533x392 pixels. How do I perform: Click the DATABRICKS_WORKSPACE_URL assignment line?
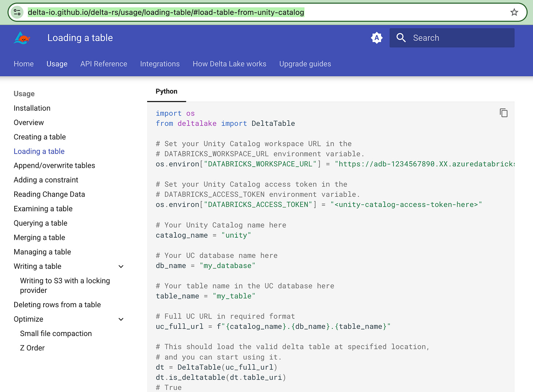335,164
